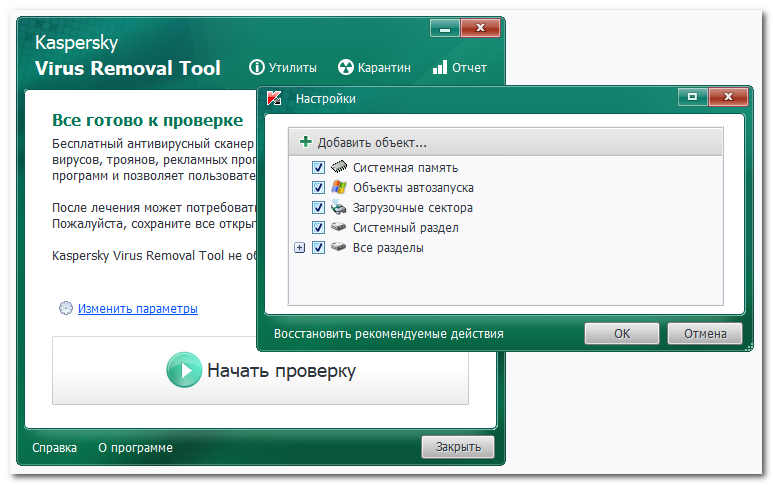Toggle the Загрузочные сектора checkbox
This screenshot has height=485, width=773.
(x=318, y=208)
